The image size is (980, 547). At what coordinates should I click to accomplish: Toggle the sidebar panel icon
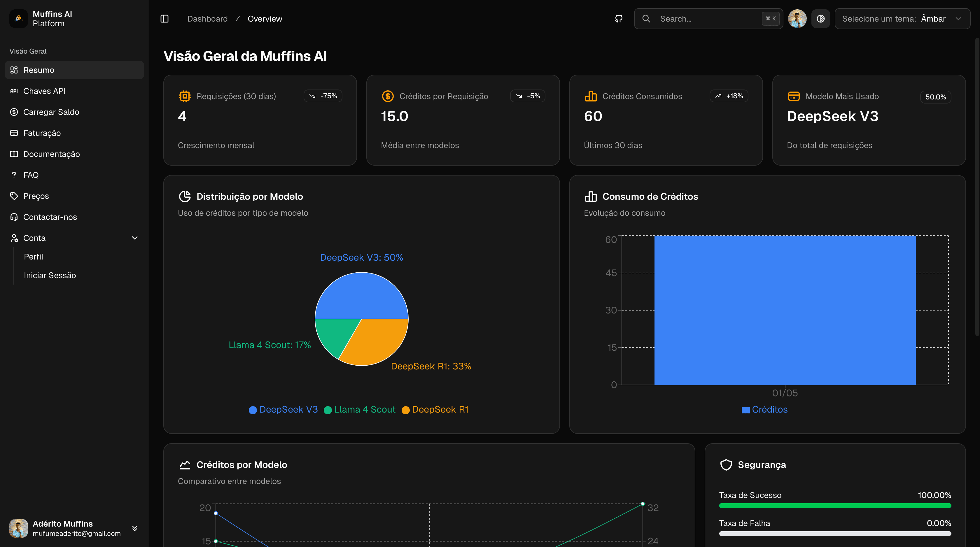[x=164, y=19]
